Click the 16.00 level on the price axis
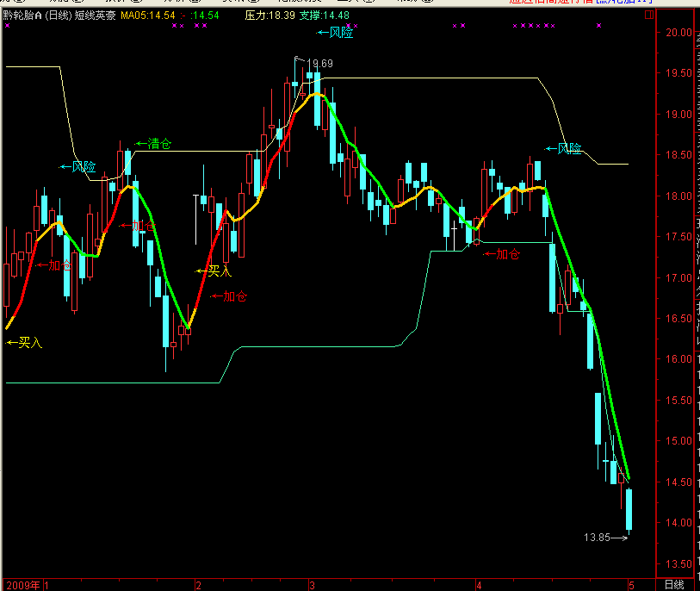This screenshot has width=700, height=591. pos(678,359)
